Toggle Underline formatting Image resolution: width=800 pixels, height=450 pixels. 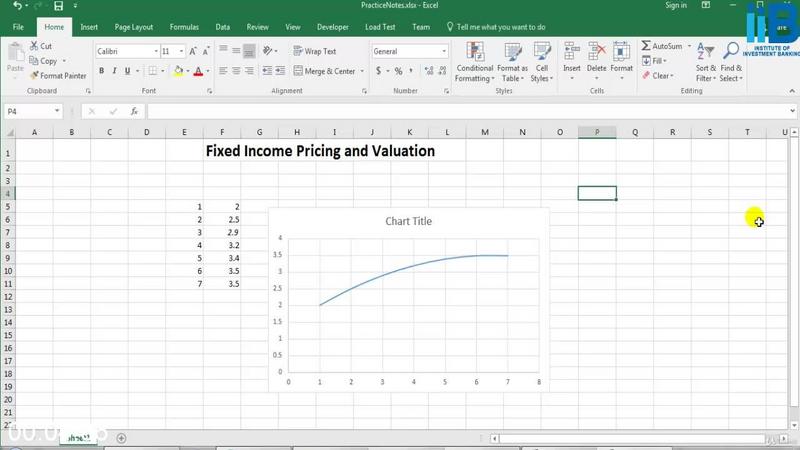click(128, 71)
